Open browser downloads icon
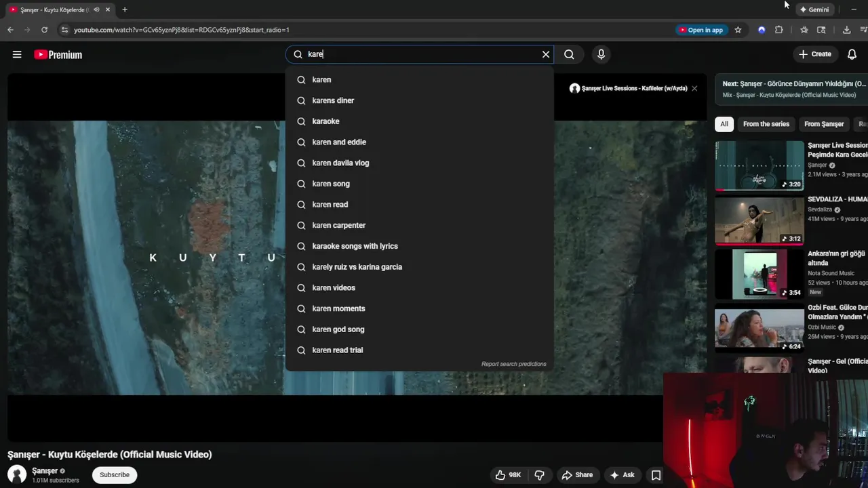The height and width of the screenshot is (488, 868). [x=846, y=30]
